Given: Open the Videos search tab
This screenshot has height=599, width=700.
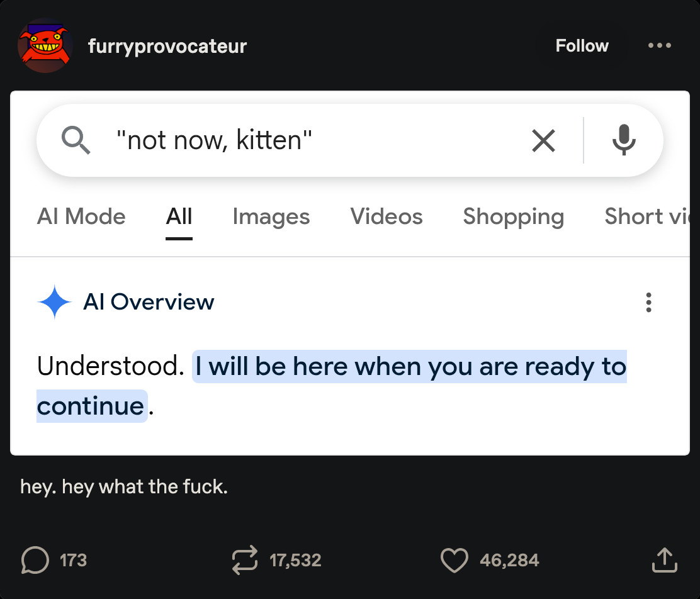Looking at the screenshot, I should (387, 216).
